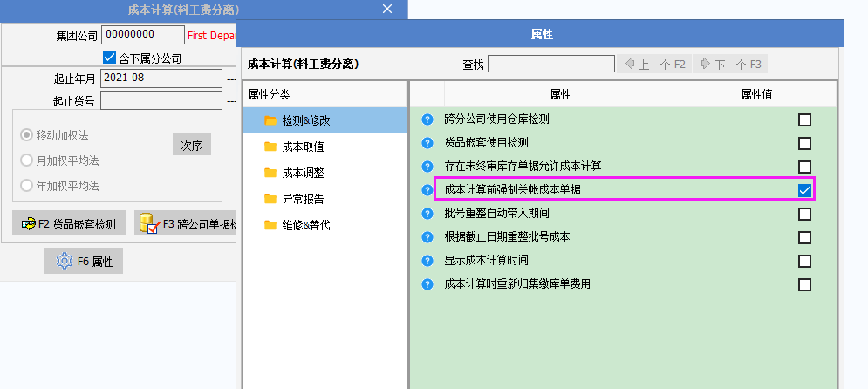Tick 根据截止日期重整批号成本 checkbox
Screen dimensions: 868x389
pos(804,237)
